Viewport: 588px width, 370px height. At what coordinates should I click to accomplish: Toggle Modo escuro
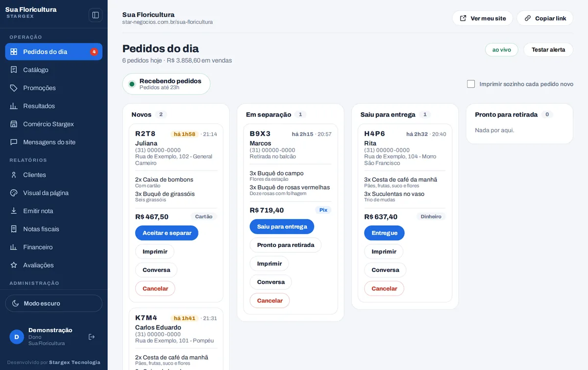click(54, 303)
